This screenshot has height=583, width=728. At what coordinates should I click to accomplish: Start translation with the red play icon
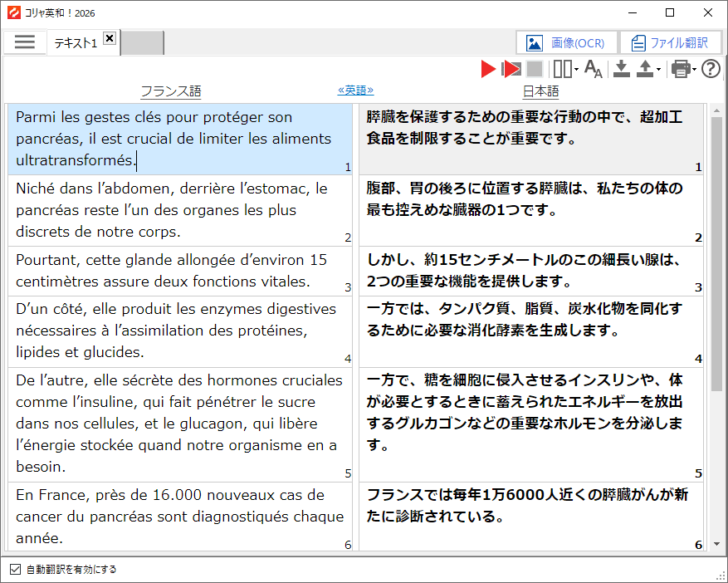point(488,69)
